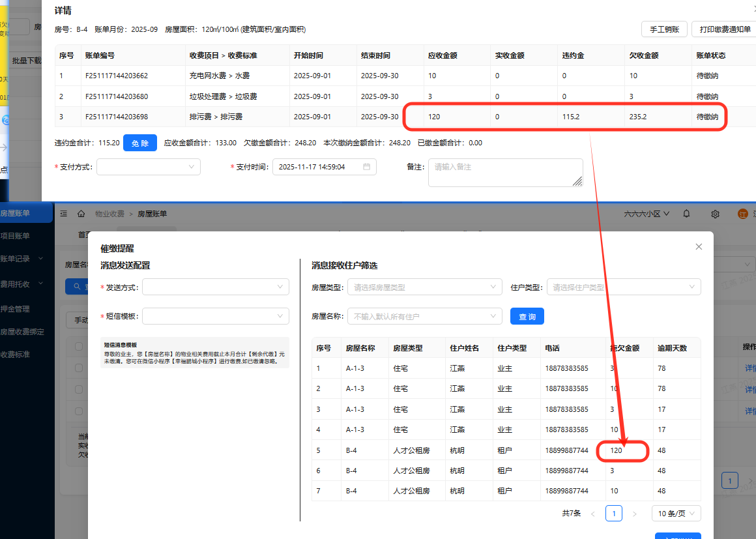Open the 发送方式 dropdown
The image size is (756, 539).
(215, 287)
